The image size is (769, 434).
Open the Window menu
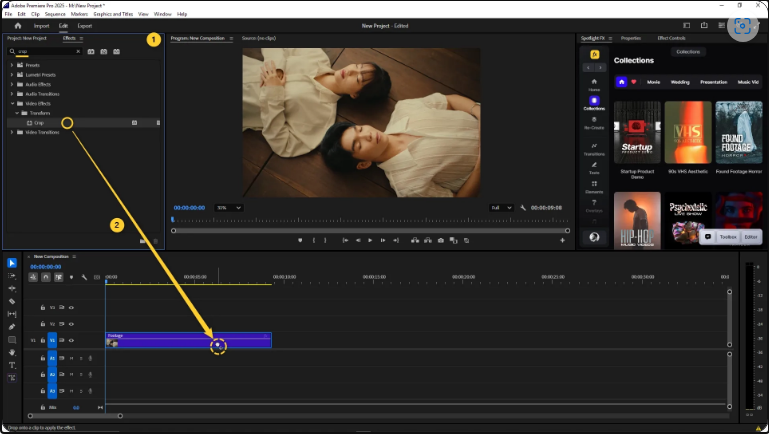162,14
